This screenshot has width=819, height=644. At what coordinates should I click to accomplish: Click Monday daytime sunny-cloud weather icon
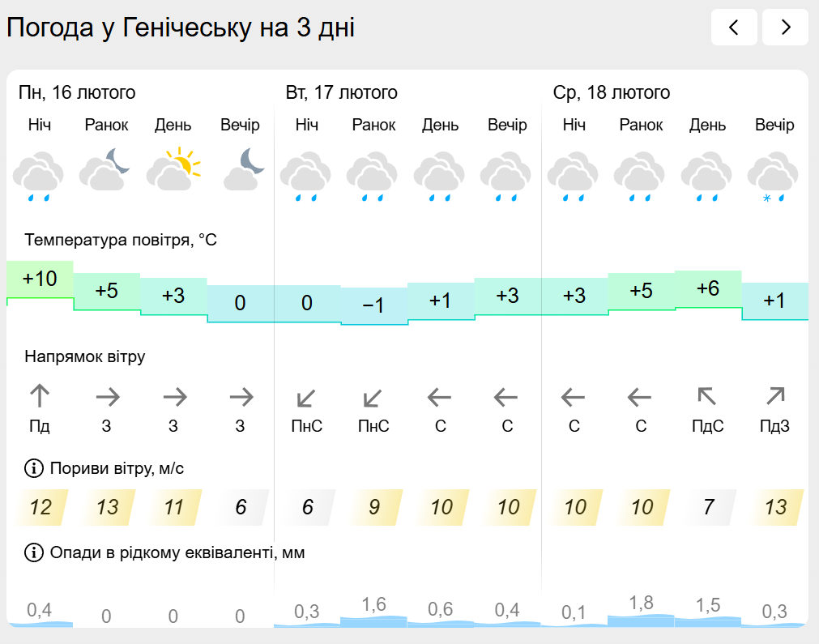[173, 169]
